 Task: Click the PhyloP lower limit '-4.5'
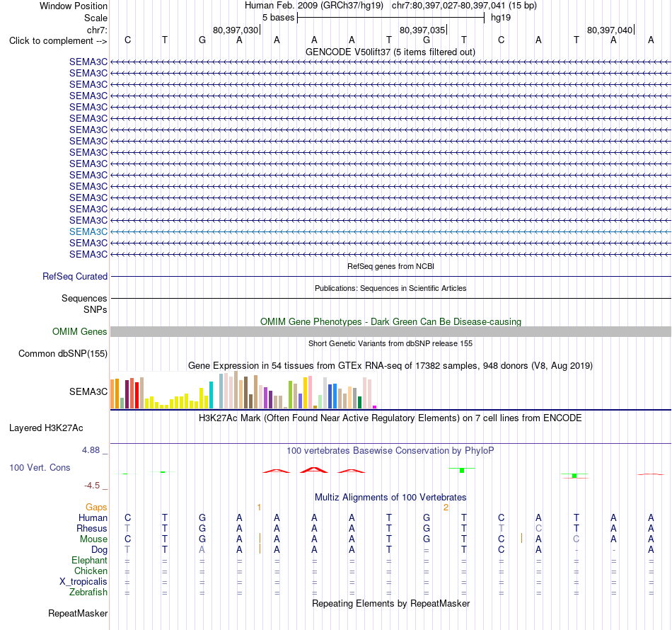point(92,486)
